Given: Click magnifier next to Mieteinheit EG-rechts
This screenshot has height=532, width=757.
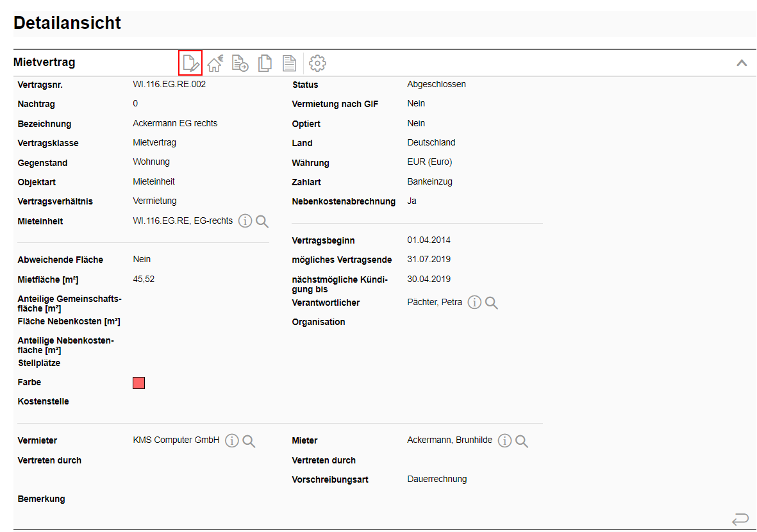Looking at the screenshot, I should [x=262, y=221].
